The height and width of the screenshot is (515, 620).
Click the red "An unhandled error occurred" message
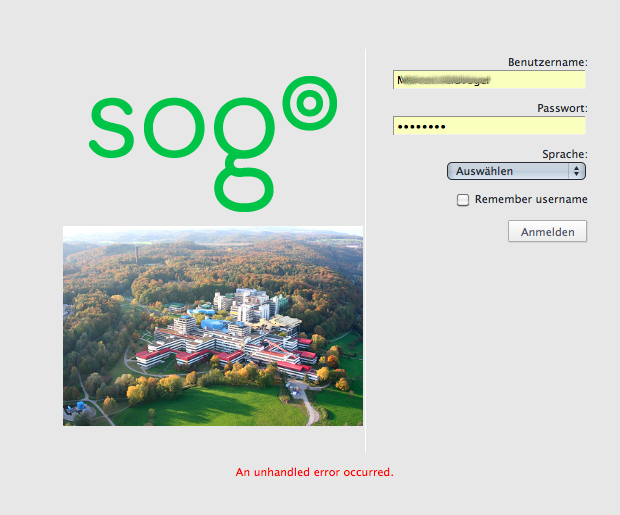click(314, 471)
